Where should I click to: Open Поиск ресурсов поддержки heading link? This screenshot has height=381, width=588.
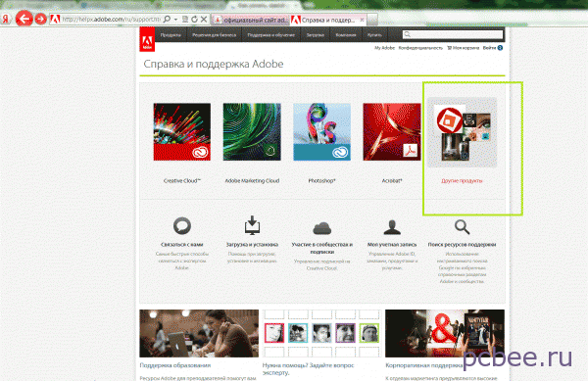[462, 244]
